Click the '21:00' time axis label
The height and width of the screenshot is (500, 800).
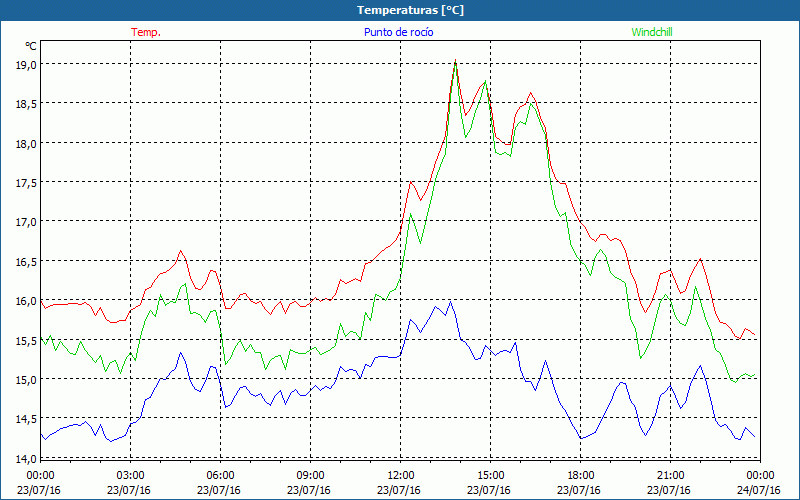coord(670,476)
